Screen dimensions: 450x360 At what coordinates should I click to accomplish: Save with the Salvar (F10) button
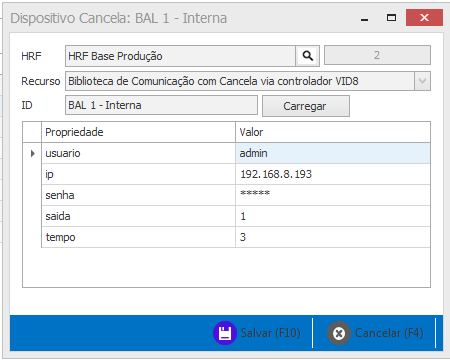coord(257,333)
